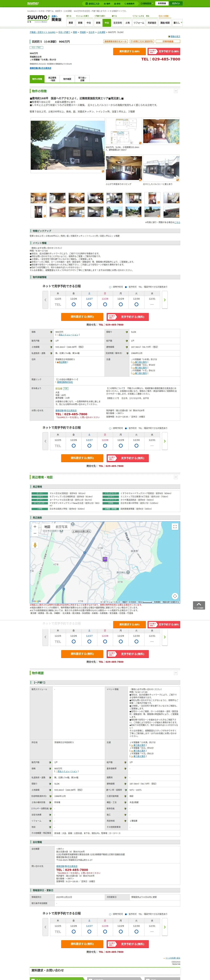Click 価格更新お知らせメール button
This screenshot has width=210, height=980.
click(115, 41)
